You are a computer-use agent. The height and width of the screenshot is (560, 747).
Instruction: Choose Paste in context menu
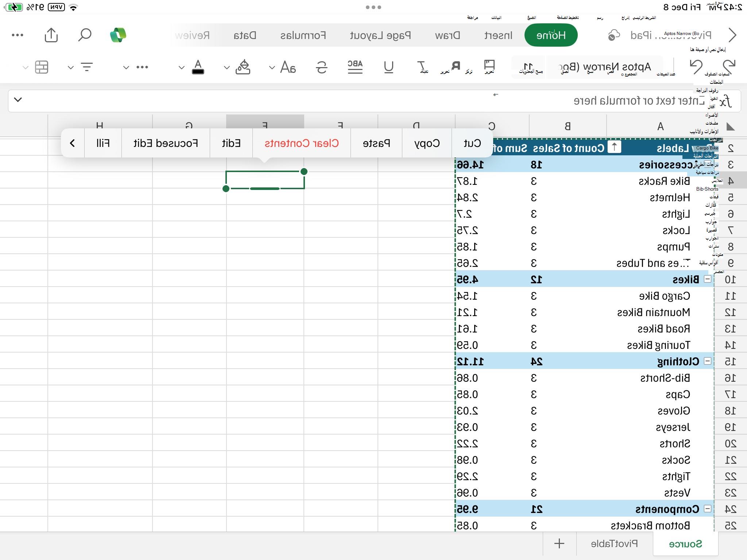(376, 143)
